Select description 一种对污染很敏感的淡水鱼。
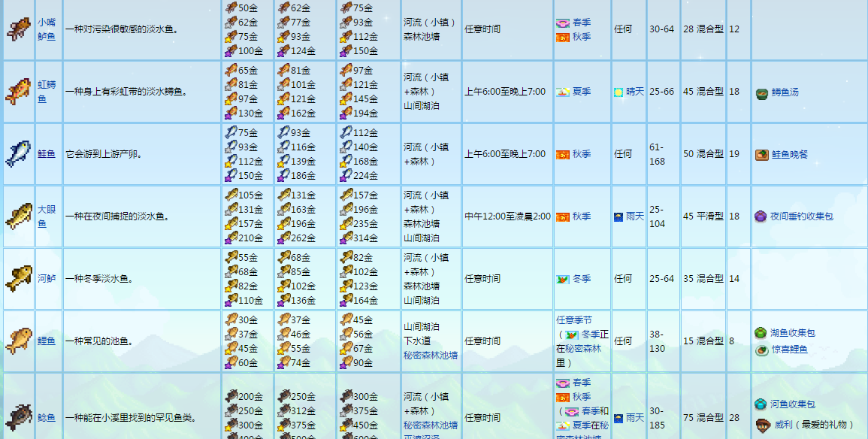Screen dimensions: 868x439 pos(122,29)
